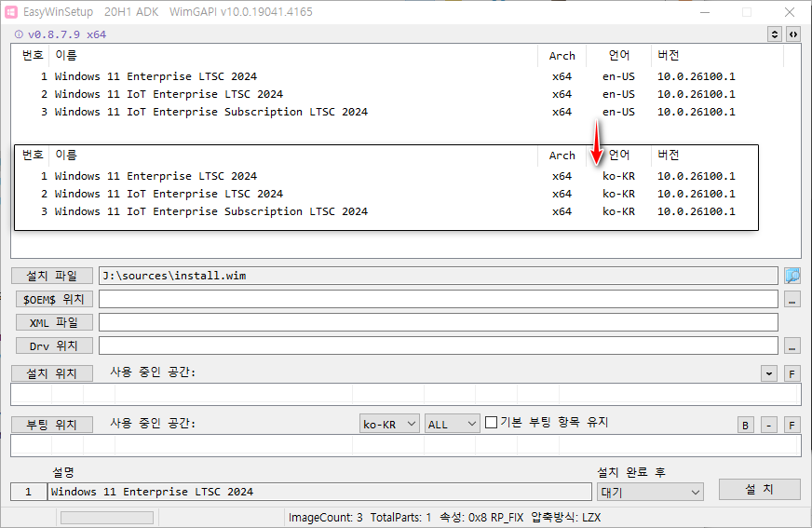Viewport: 812px width, 528px height.
Task: Click 이름 column header in top list
Action: click(x=293, y=55)
